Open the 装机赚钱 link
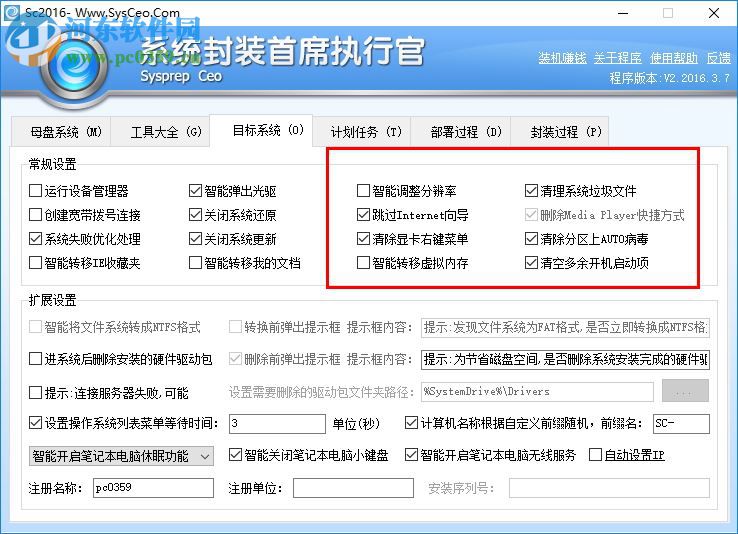This screenshot has height=534, width=738. pos(562,58)
